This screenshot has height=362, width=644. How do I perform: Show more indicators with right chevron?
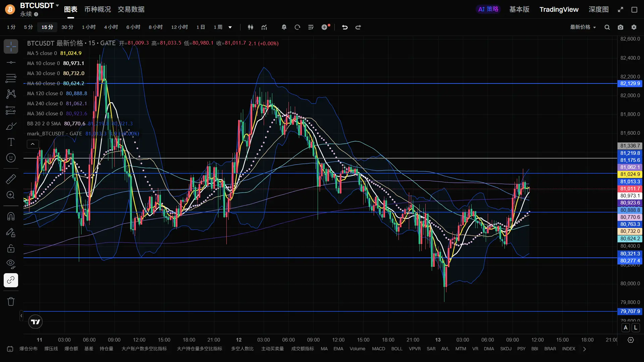[x=585, y=349]
